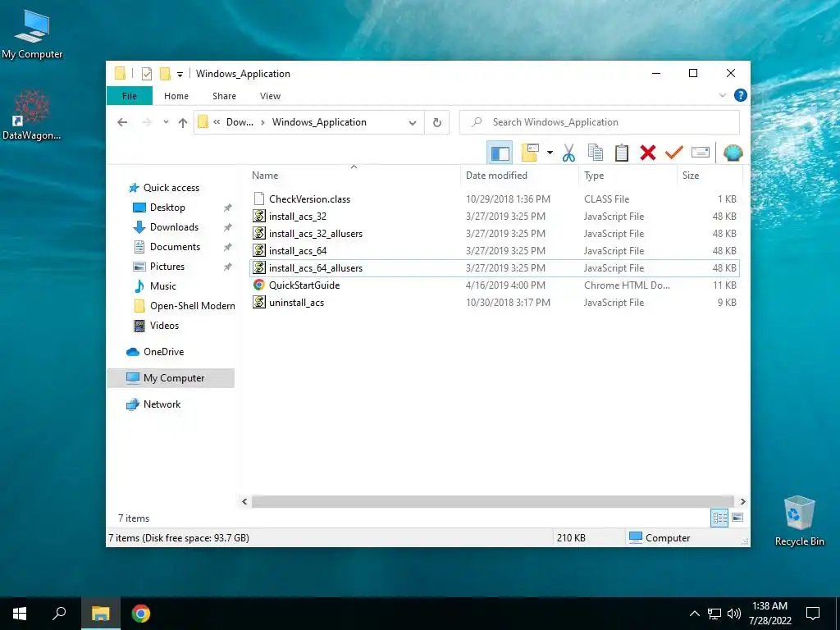This screenshot has width=840, height=630.
Task: Click the scrollbar right arrow
Action: click(742, 501)
